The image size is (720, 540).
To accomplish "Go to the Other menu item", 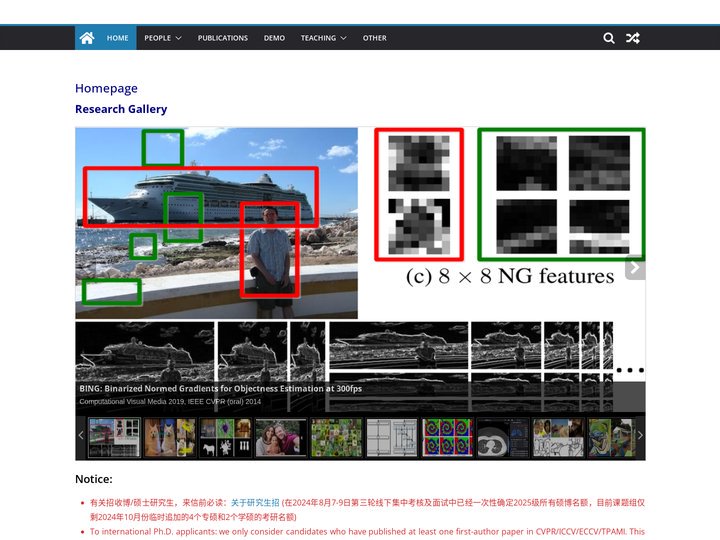I will coord(375,38).
